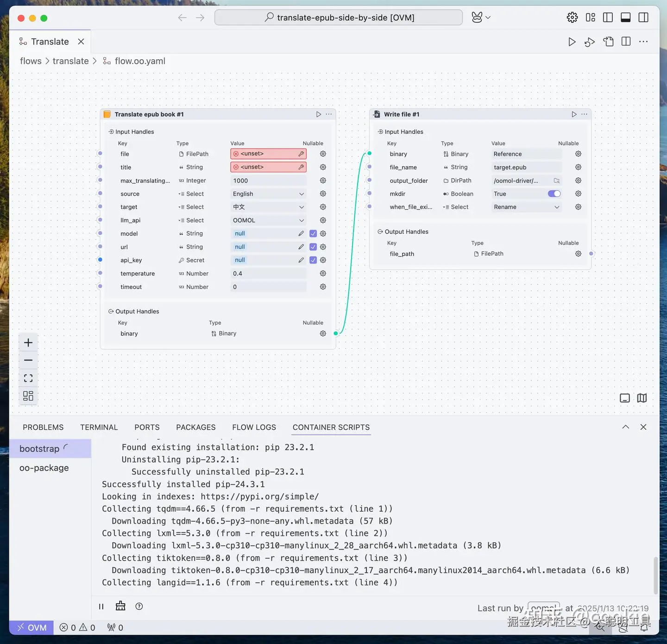Open the translate breadcrumb
667x644 pixels.
(70, 61)
